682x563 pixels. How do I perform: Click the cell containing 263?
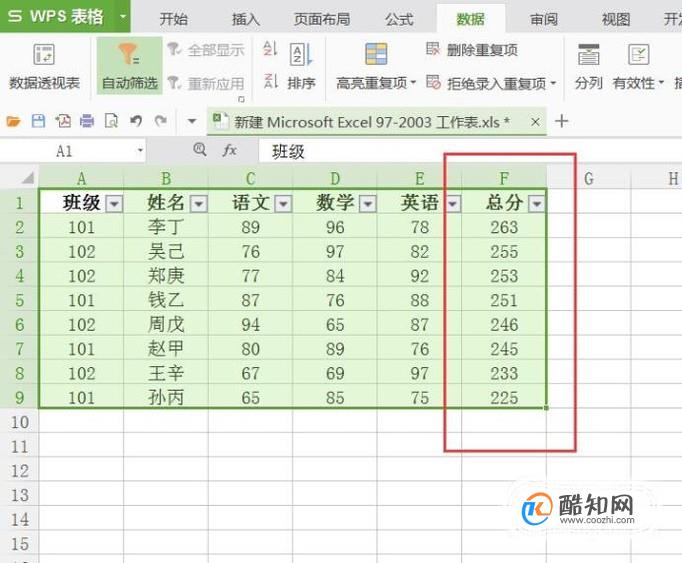pos(504,227)
